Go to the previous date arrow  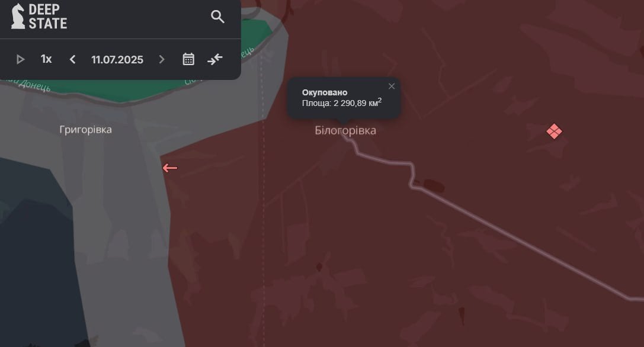72,60
